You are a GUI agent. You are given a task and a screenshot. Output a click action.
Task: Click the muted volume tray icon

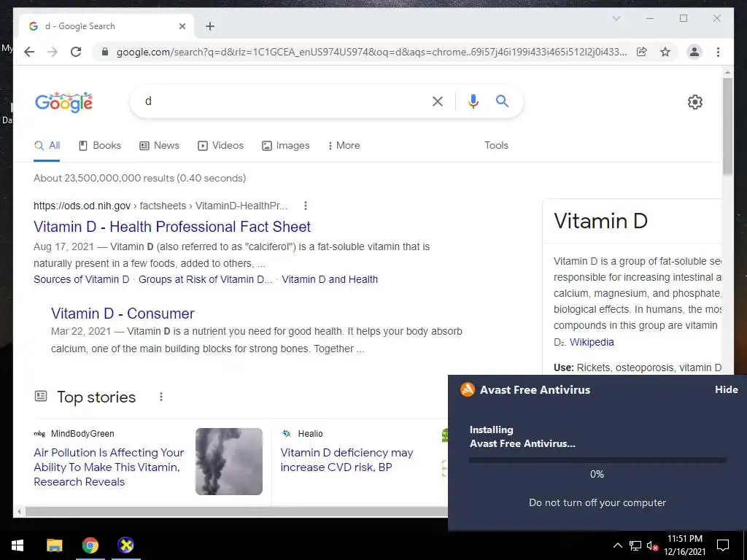(652, 545)
